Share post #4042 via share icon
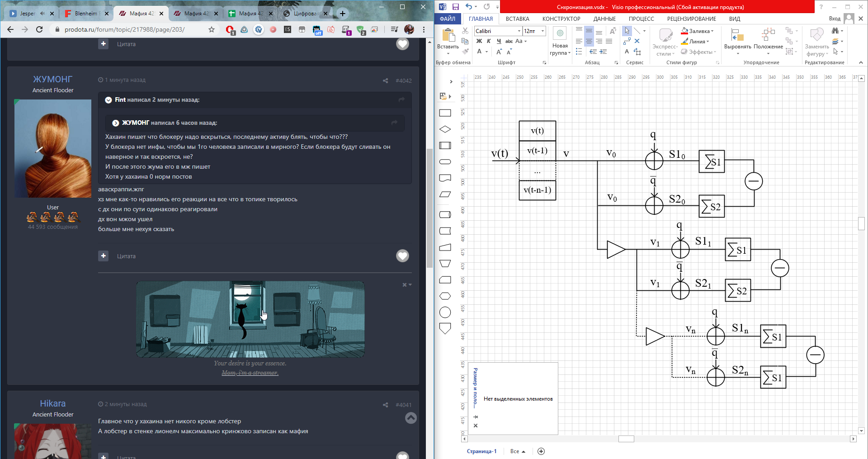The height and width of the screenshot is (459, 868). point(385,80)
